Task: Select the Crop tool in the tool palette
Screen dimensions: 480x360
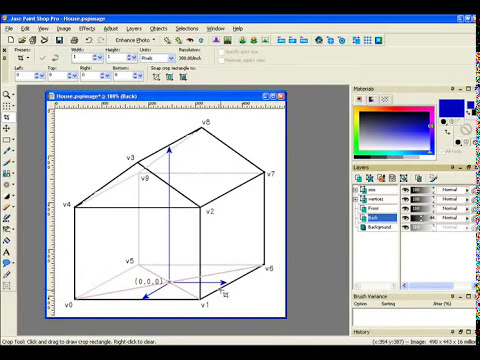Action: [6, 117]
